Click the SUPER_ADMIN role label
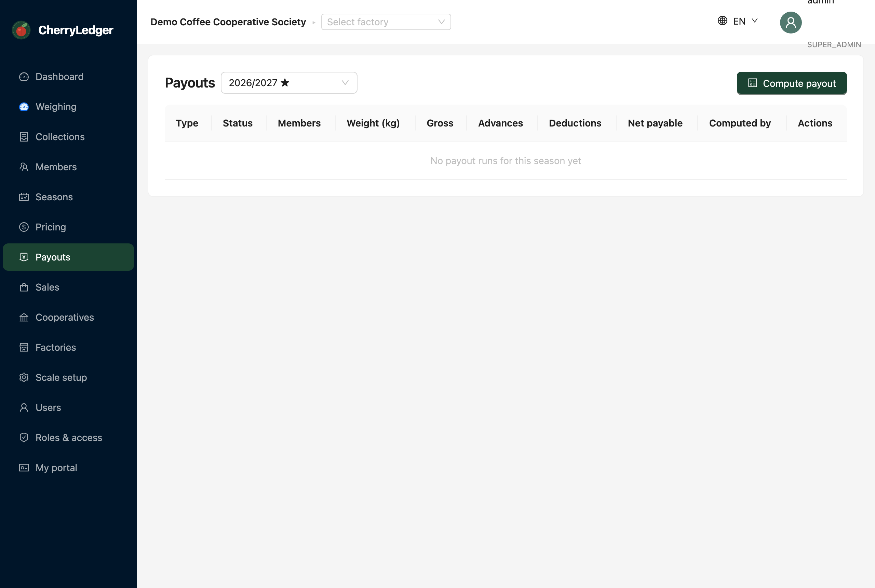 (x=834, y=44)
